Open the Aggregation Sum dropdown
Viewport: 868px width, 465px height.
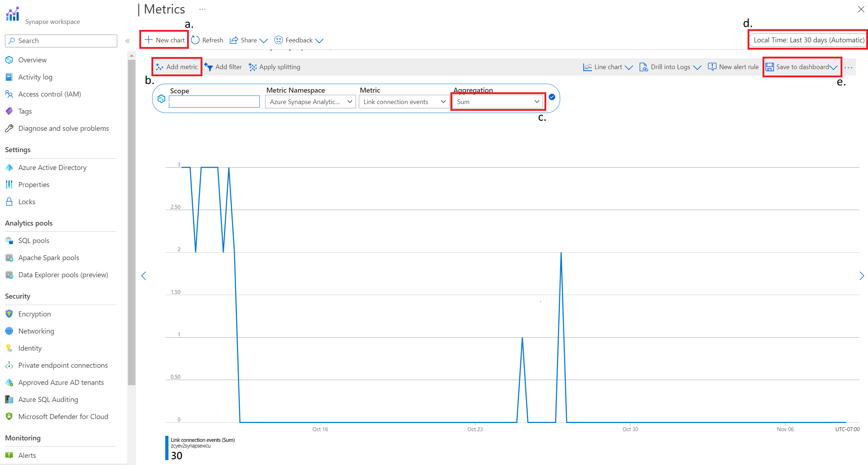pos(497,102)
